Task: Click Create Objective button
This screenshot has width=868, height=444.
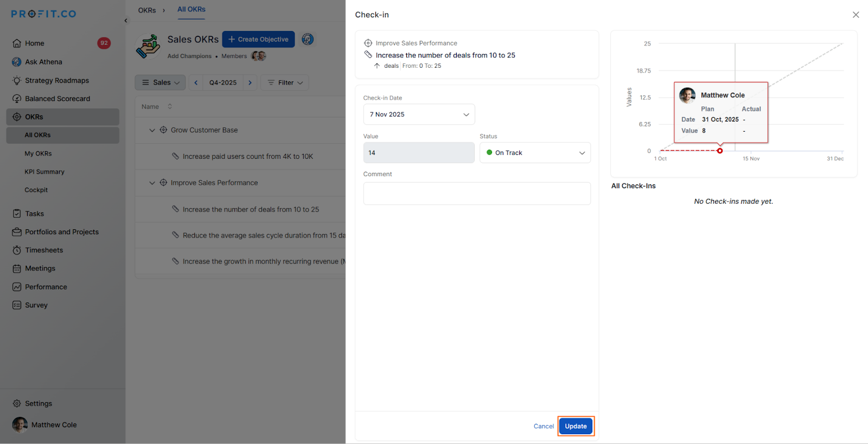Action: click(x=258, y=39)
